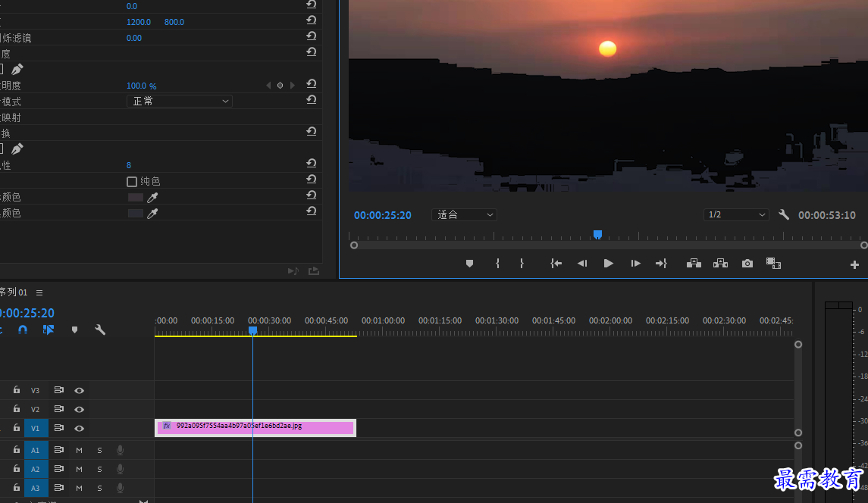This screenshot has height=503, width=868.
Task: Toggle V1 track visibility eye
Action: 79,428
